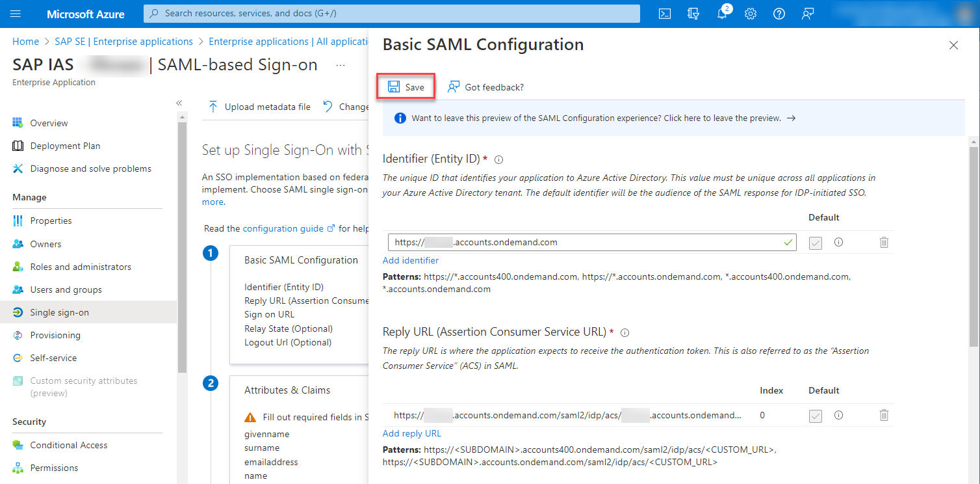The width and height of the screenshot is (980, 484).
Task: Click the info icon beside the reply URL Default checkbox
Action: pos(838,414)
